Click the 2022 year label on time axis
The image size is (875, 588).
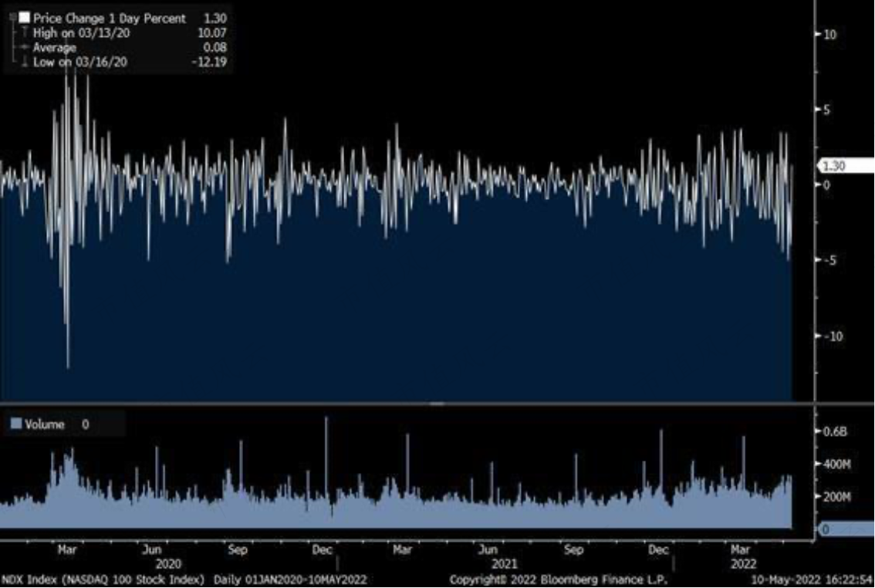(743, 565)
